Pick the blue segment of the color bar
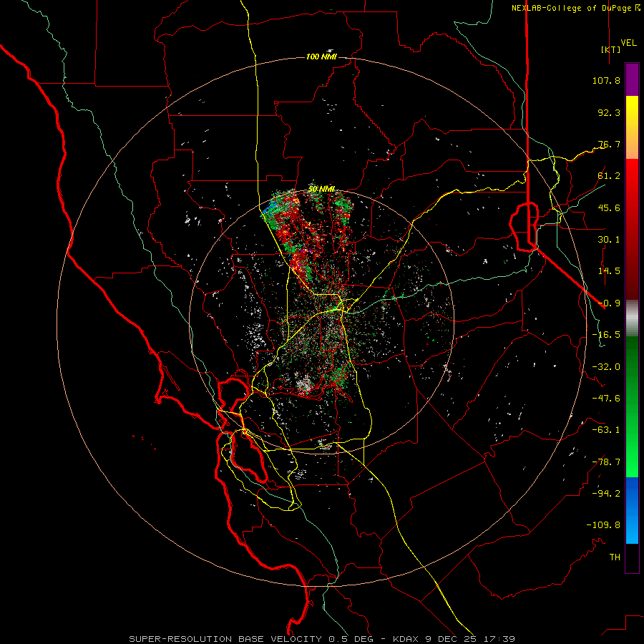The image size is (644, 644). (632, 510)
